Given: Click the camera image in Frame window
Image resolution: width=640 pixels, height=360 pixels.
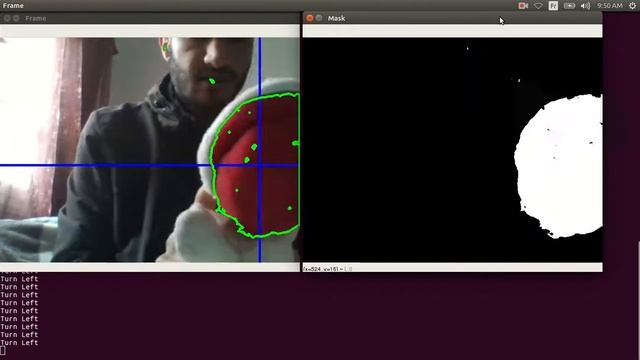Looking at the screenshot, I should click(150, 150).
